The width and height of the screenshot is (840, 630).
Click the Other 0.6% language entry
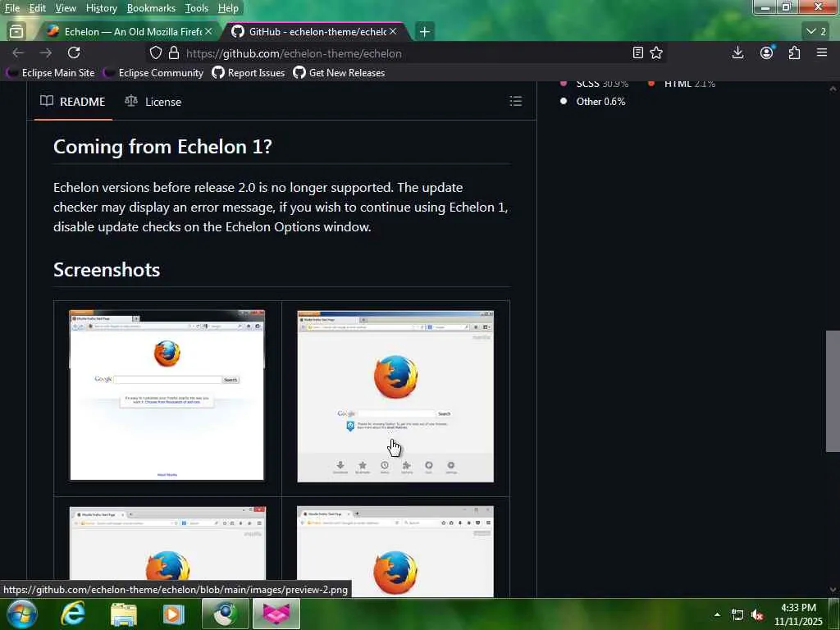tap(592, 101)
